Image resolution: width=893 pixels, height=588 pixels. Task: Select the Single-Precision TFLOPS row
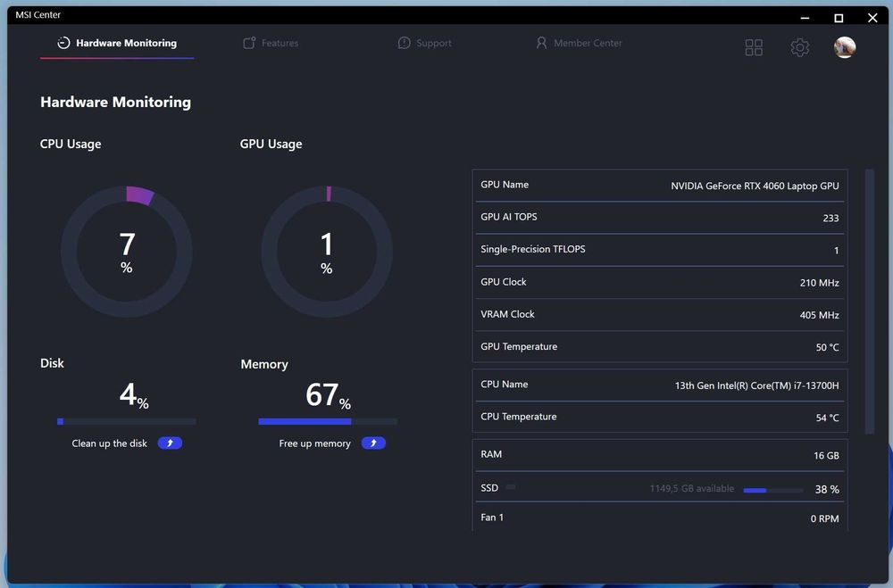pyautogui.click(x=660, y=250)
